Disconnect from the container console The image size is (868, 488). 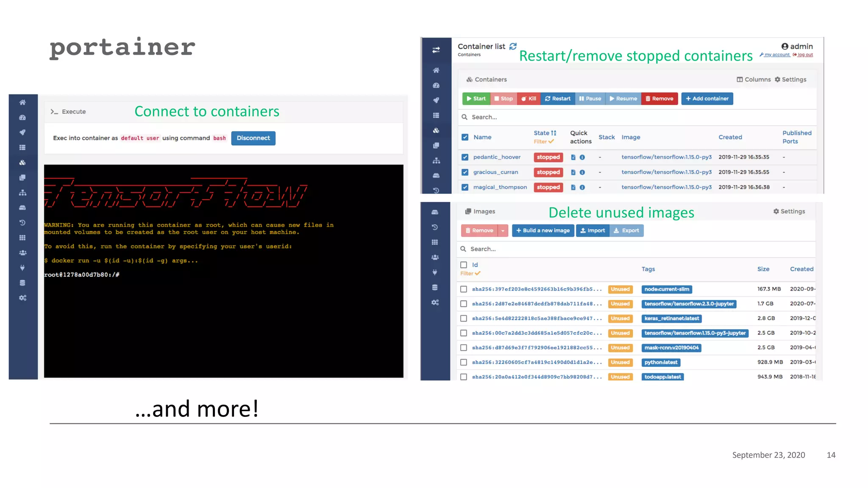coord(253,138)
